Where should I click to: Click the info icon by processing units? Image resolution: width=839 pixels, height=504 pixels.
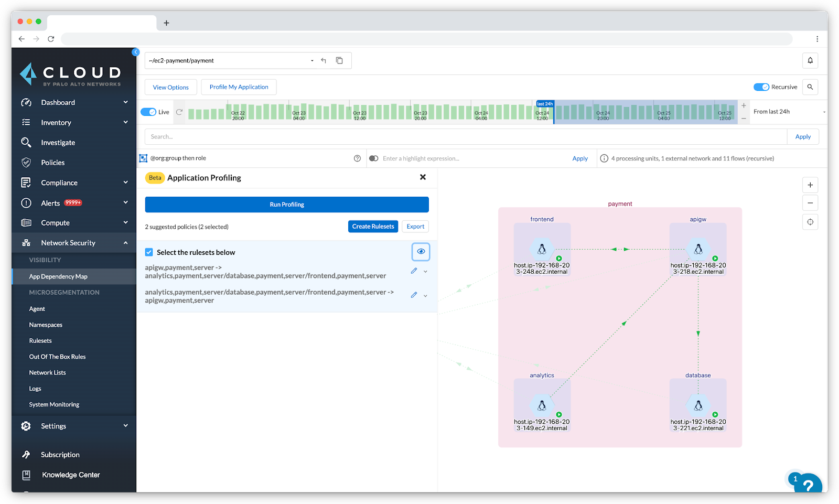click(604, 158)
